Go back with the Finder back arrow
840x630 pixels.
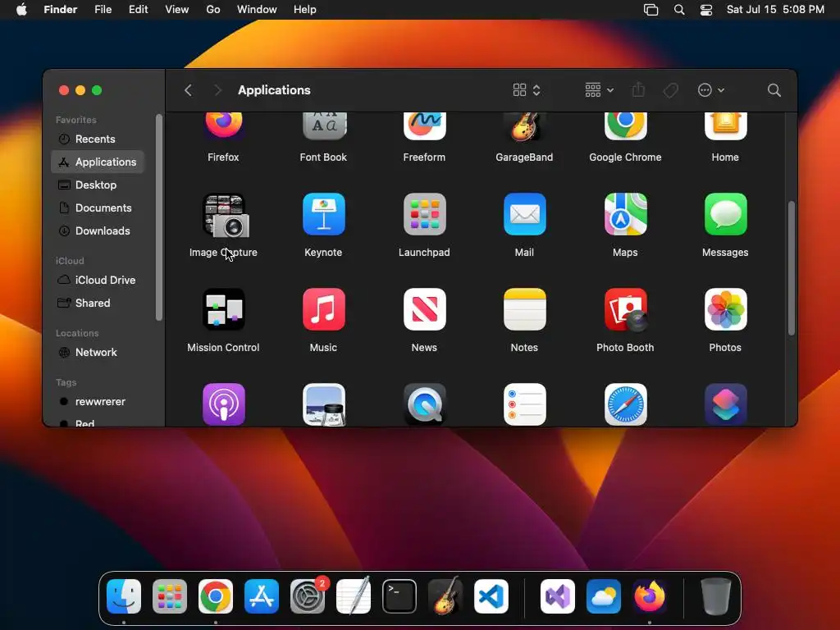(x=188, y=90)
